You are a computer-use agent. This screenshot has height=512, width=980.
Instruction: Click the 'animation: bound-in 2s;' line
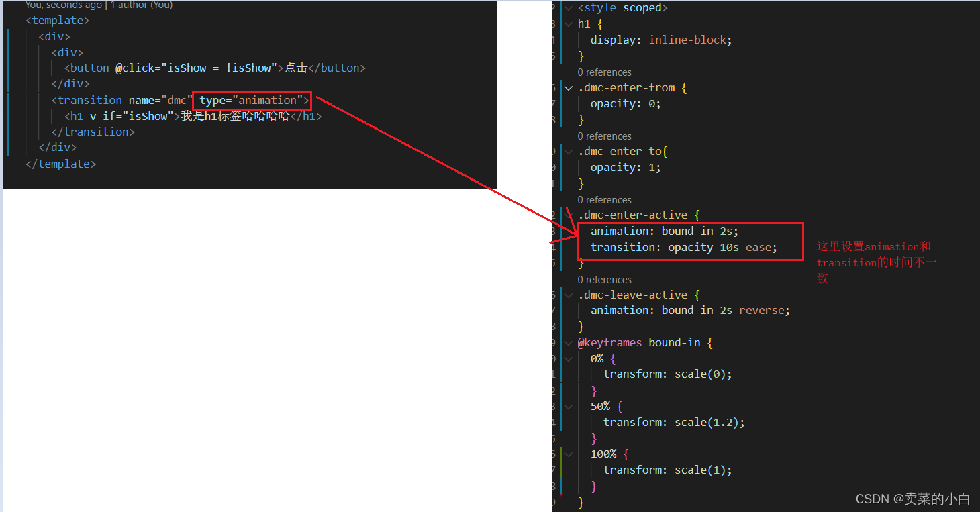(x=665, y=232)
